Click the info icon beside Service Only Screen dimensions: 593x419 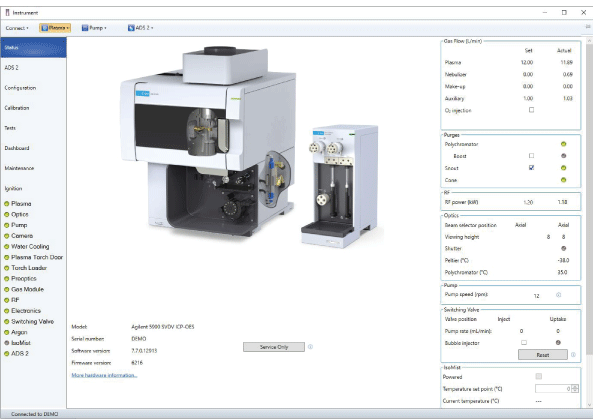point(310,347)
